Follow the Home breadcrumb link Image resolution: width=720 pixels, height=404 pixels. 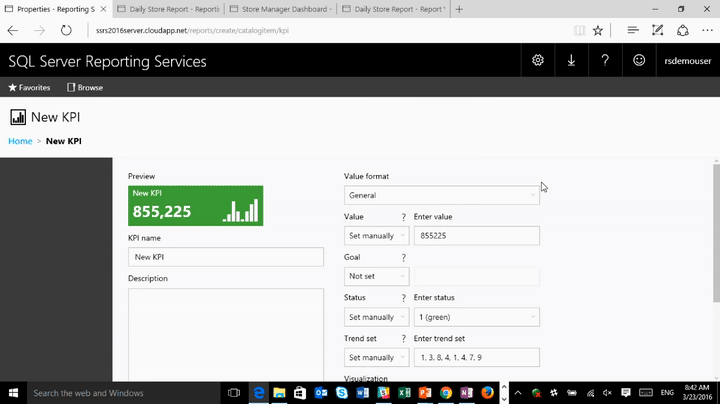click(x=20, y=141)
